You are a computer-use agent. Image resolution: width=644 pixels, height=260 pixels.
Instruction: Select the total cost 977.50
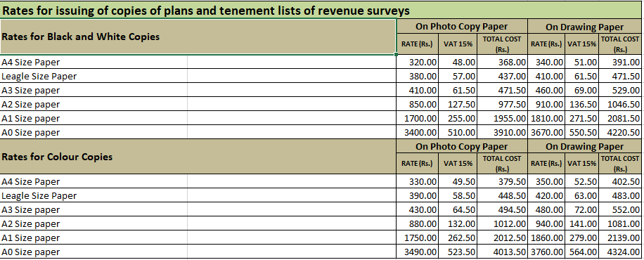tap(502, 104)
